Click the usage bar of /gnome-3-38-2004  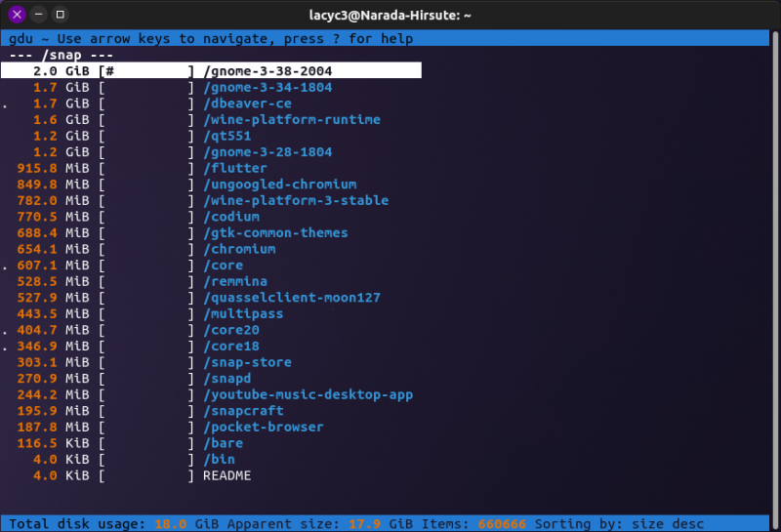[146, 70]
